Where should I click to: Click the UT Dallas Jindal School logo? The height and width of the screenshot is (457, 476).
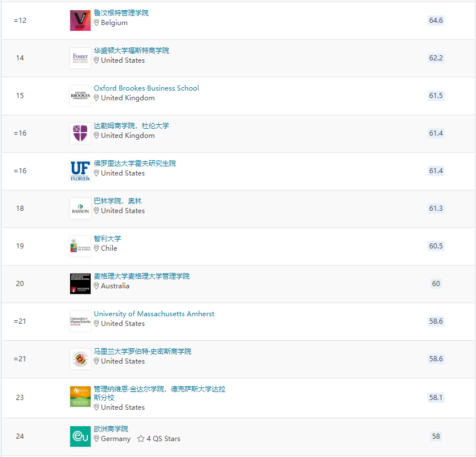click(x=80, y=397)
